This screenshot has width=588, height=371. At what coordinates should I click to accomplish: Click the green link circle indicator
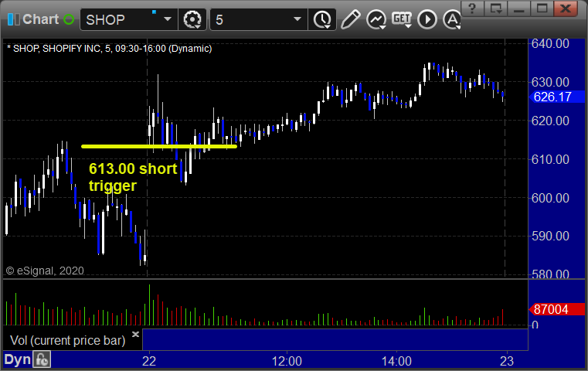(x=69, y=19)
